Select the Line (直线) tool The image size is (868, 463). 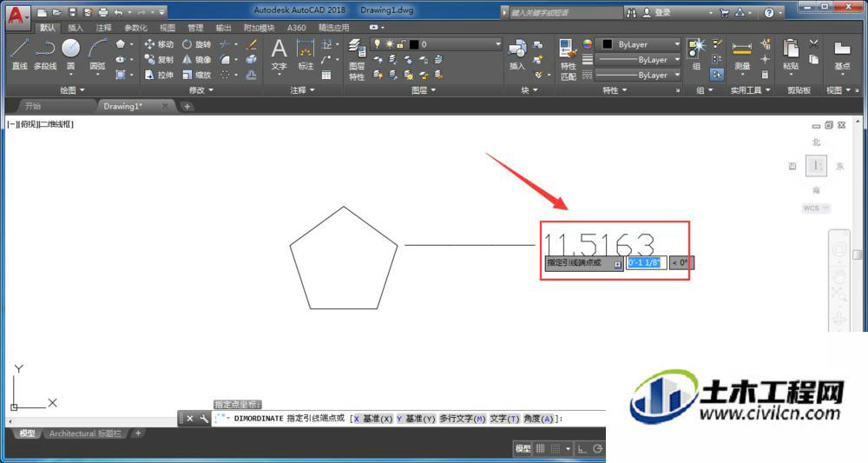click(x=19, y=54)
